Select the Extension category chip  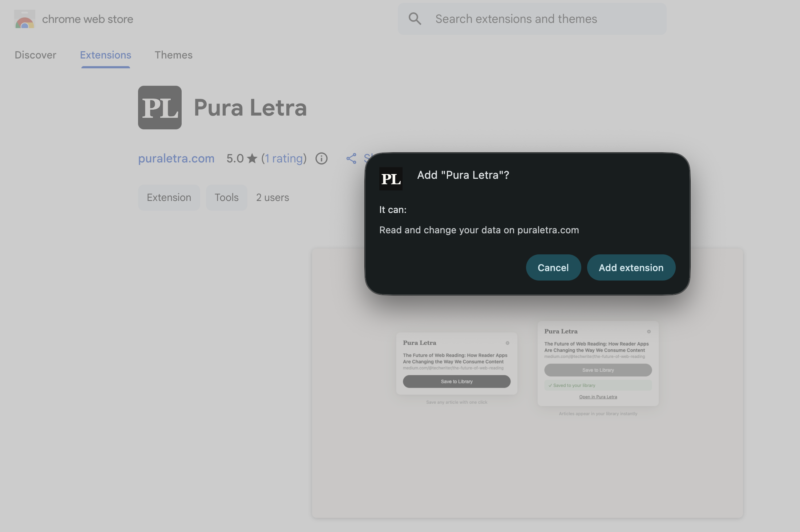tap(169, 197)
